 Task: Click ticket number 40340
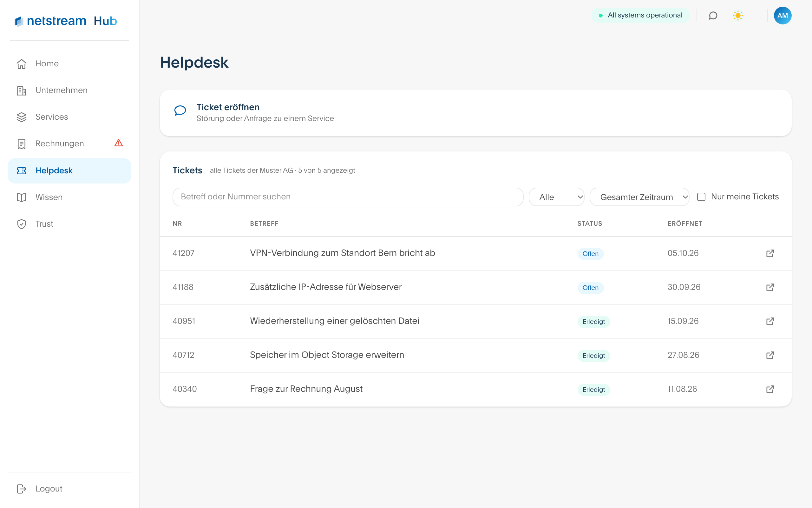185,389
